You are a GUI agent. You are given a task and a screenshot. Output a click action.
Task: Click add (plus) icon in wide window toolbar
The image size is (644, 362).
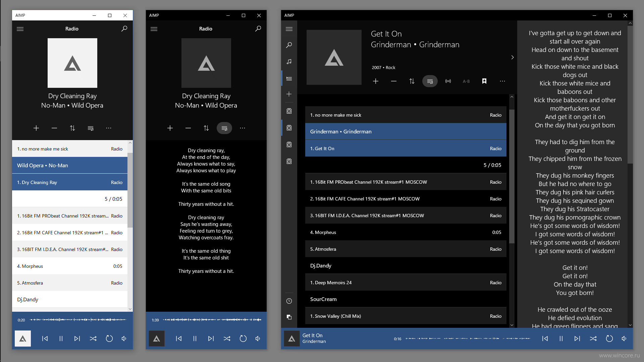(376, 81)
